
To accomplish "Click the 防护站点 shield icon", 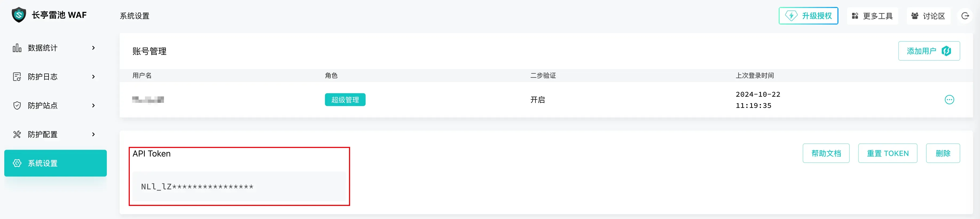I will coord(17,106).
